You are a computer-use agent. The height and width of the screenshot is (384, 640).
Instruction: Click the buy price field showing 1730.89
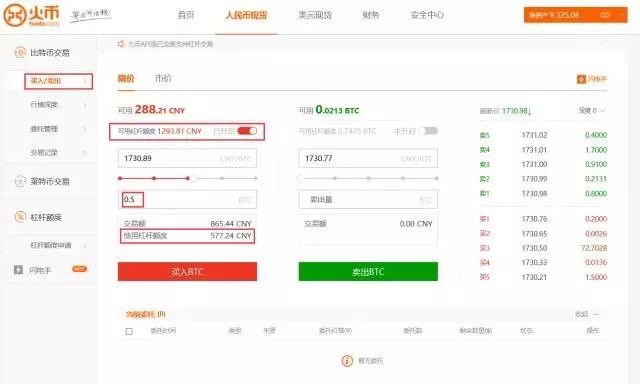point(187,158)
